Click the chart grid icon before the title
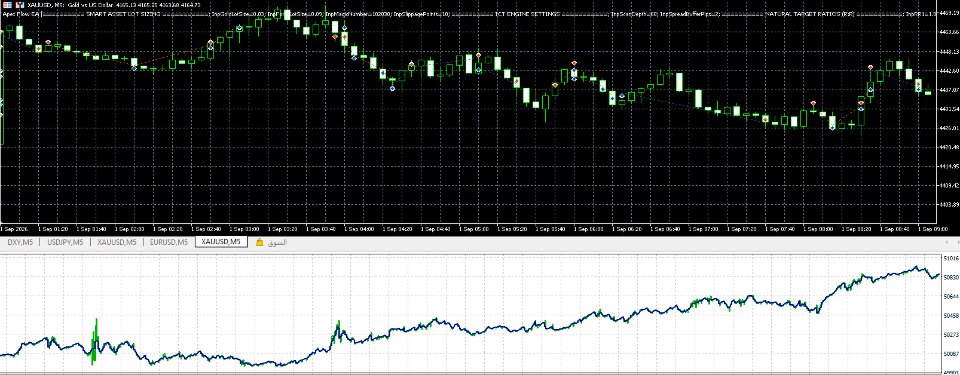Image resolution: width=960 pixels, height=375 pixels. coord(7,5)
